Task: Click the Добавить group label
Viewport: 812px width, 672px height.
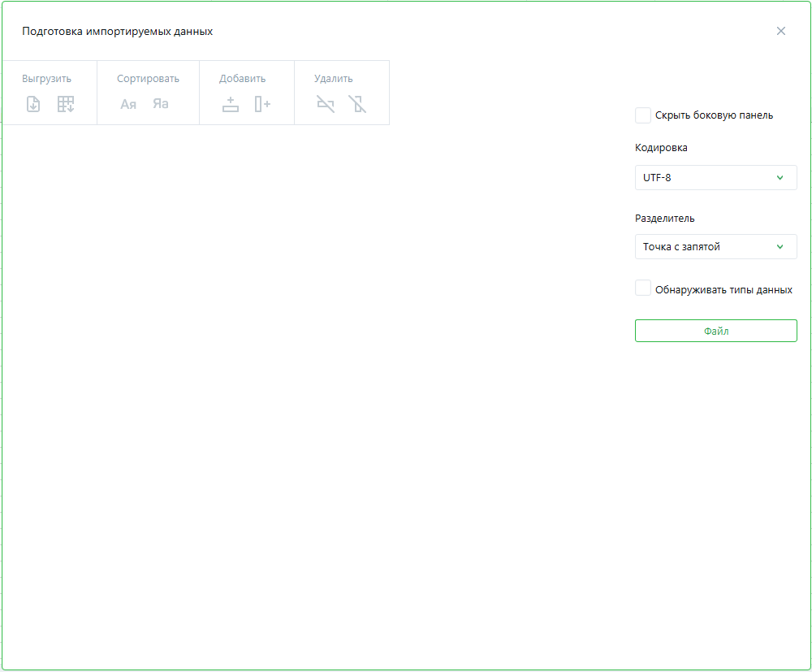Action: pyautogui.click(x=242, y=79)
